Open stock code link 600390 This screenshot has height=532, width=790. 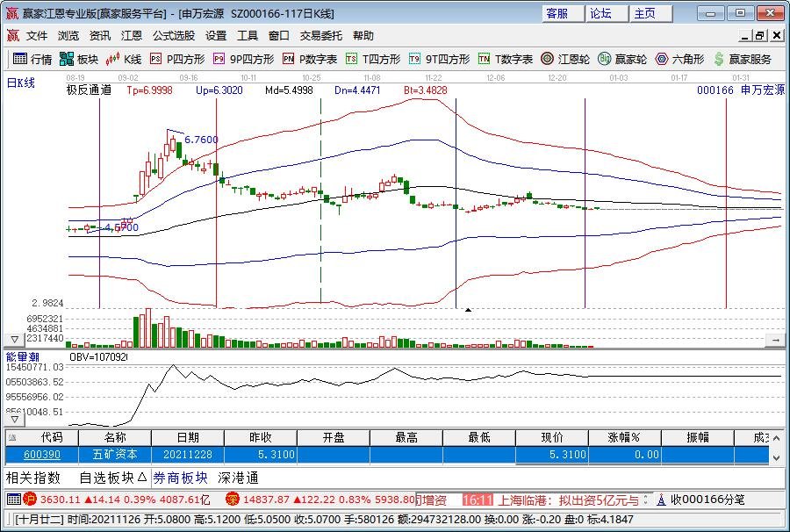[x=42, y=455]
